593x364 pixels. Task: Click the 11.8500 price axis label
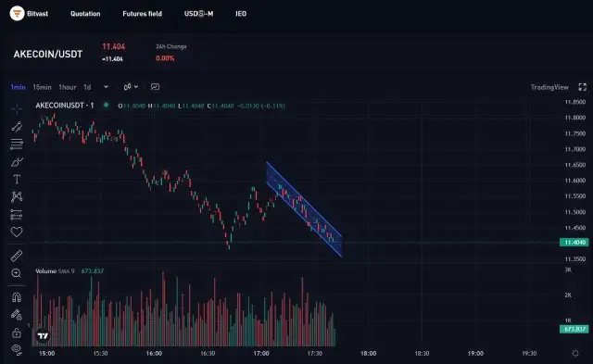point(575,102)
